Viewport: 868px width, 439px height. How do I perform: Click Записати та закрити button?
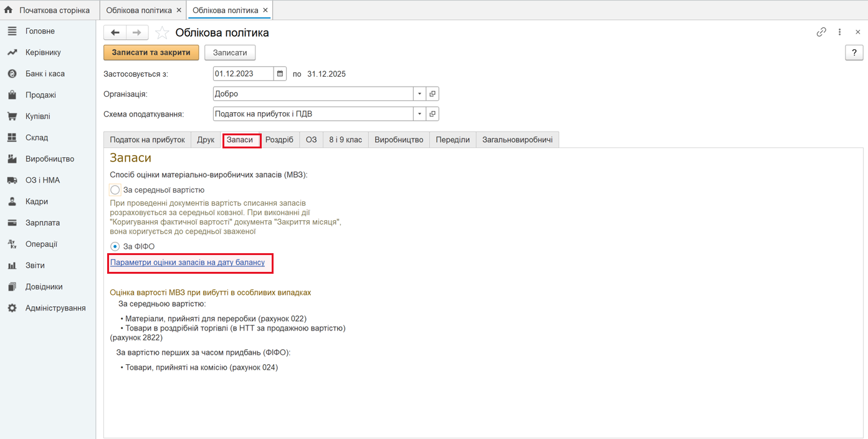pyautogui.click(x=151, y=52)
